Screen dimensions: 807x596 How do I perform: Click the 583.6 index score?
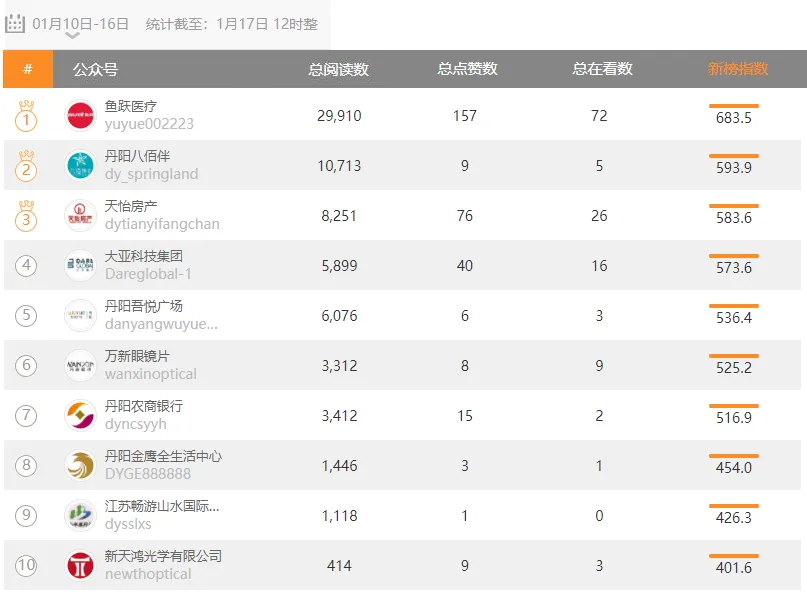[x=733, y=218]
